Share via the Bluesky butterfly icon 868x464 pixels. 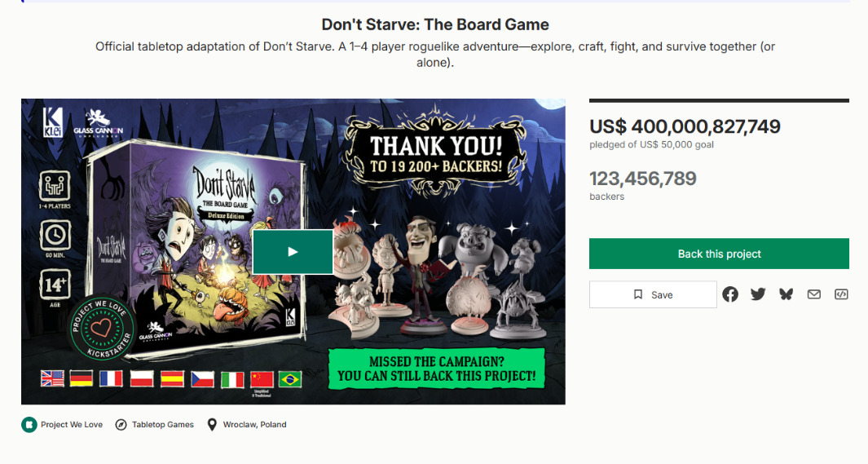click(x=786, y=294)
